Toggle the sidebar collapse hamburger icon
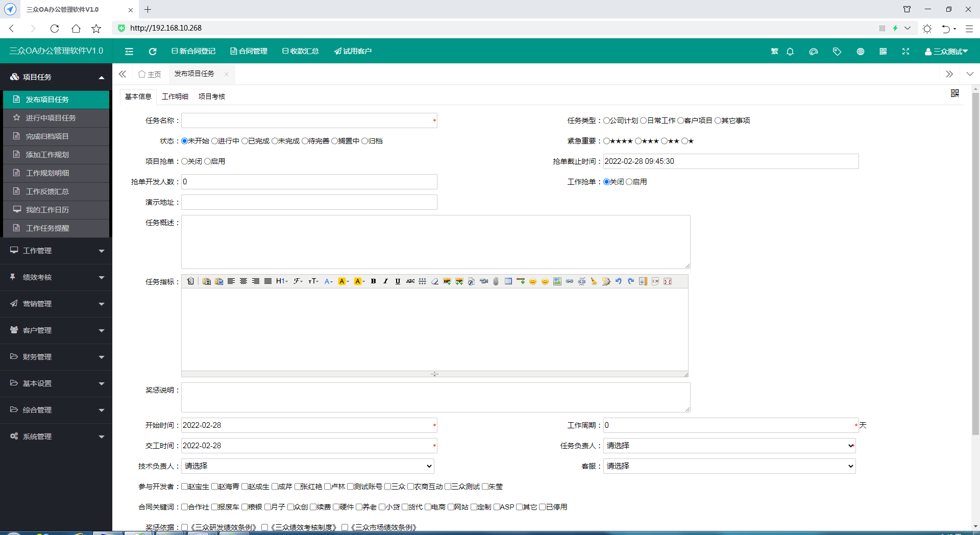 click(x=129, y=51)
